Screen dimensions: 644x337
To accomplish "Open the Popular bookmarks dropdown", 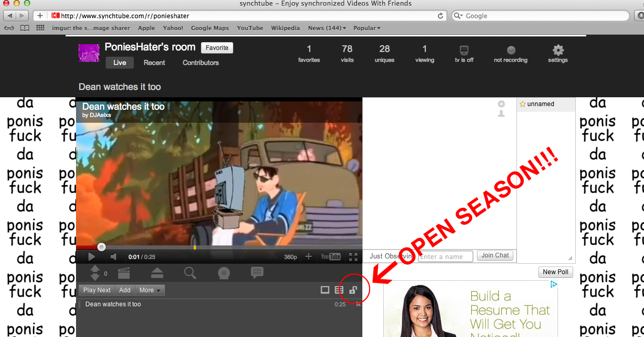I will coord(367,28).
